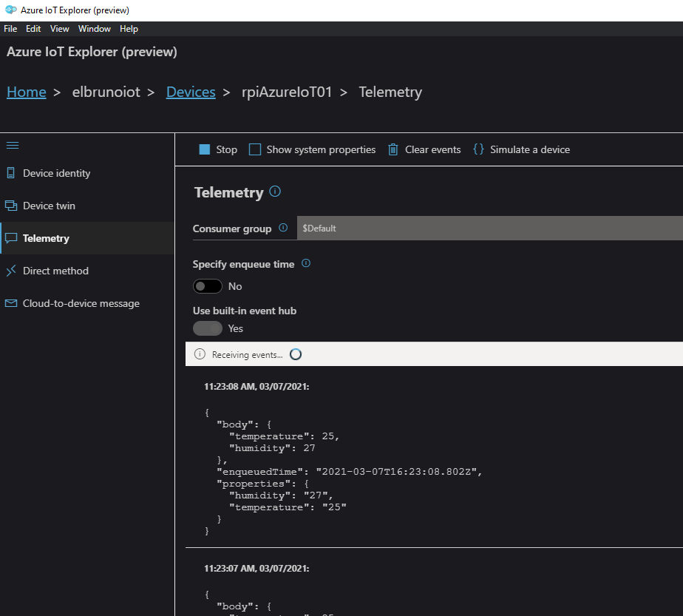This screenshot has height=616, width=683.
Task: Click the Specify enqueue time info icon
Action: [x=306, y=263]
